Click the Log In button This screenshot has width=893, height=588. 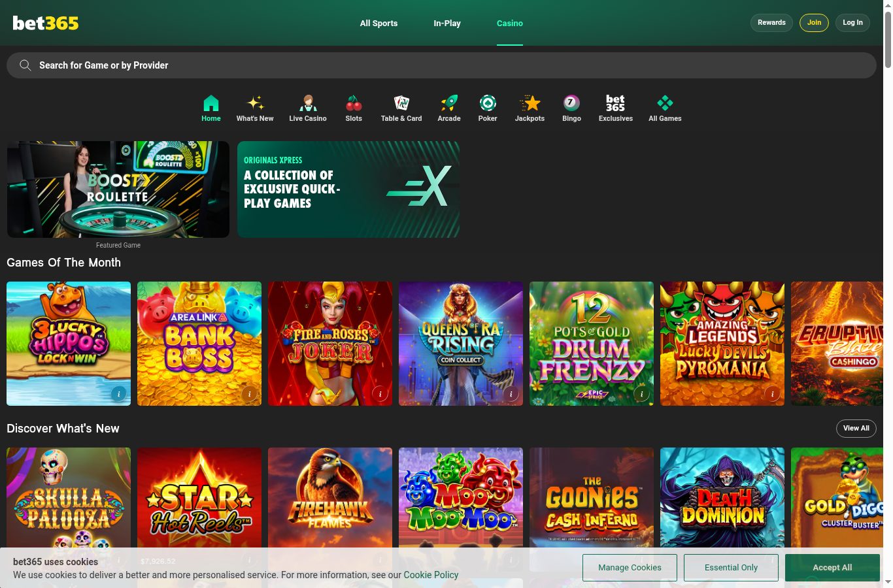[852, 23]
